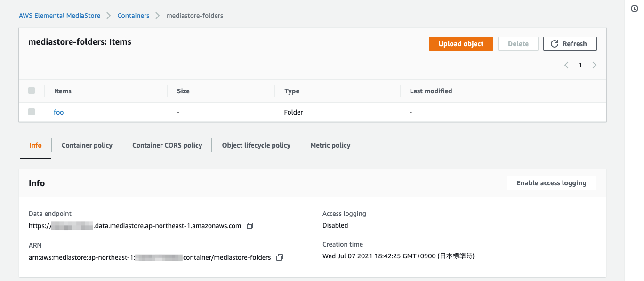
Task: Click the Size column header
Action: [x=183, y=91]
